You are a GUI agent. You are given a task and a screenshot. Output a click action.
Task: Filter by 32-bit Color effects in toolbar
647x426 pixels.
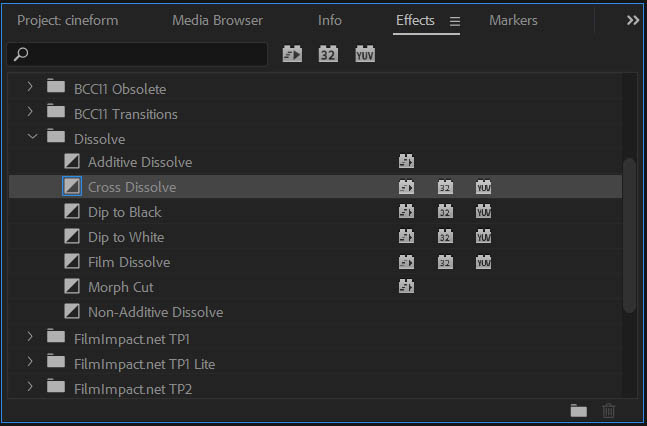coord(328,54)
